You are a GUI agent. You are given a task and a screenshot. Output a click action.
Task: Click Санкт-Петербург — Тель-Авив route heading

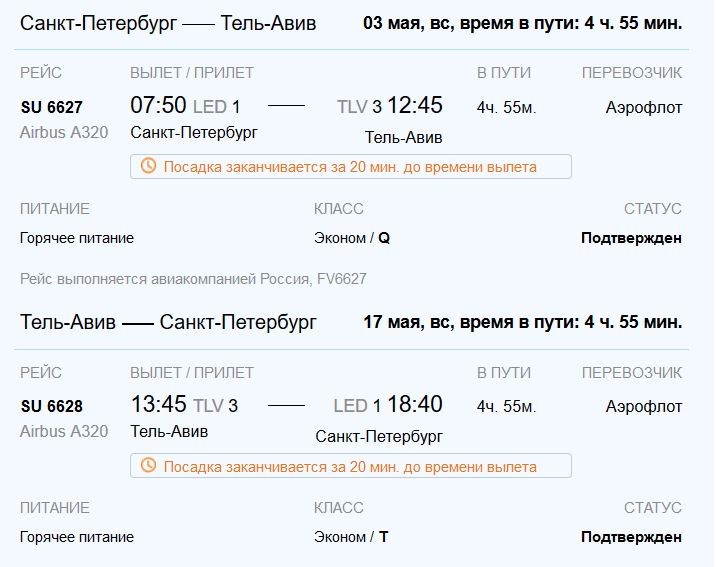tap(168, 23)
